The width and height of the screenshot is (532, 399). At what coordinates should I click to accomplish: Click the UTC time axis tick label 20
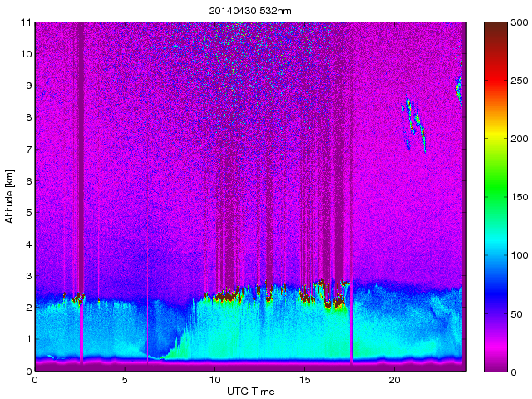394,380
